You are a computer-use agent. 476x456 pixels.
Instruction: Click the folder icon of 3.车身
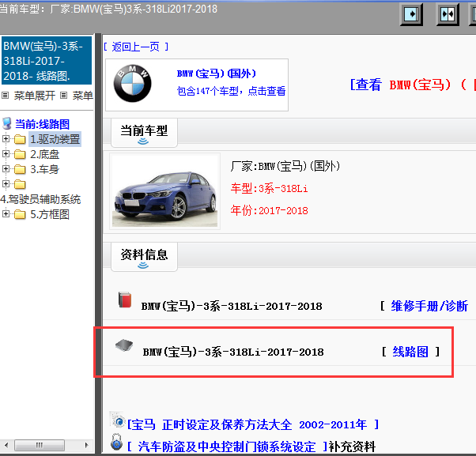pos(20,169)
